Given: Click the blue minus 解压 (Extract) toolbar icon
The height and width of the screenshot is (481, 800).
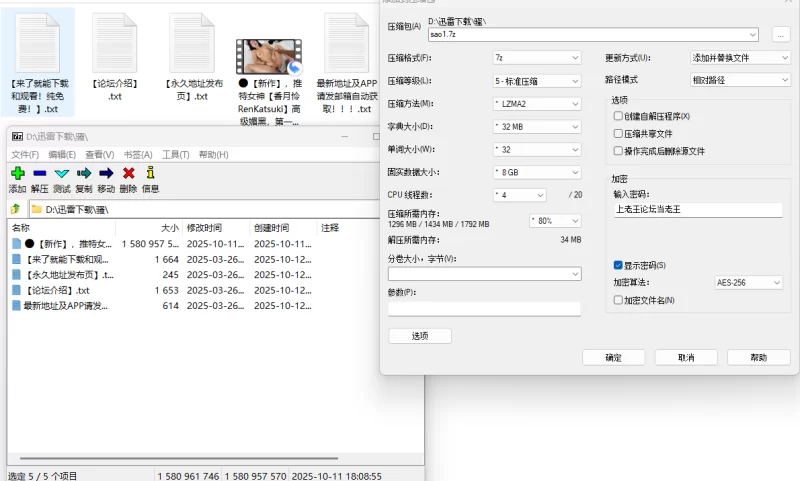Looking at the screenshot, I should [x=39, y=174].
